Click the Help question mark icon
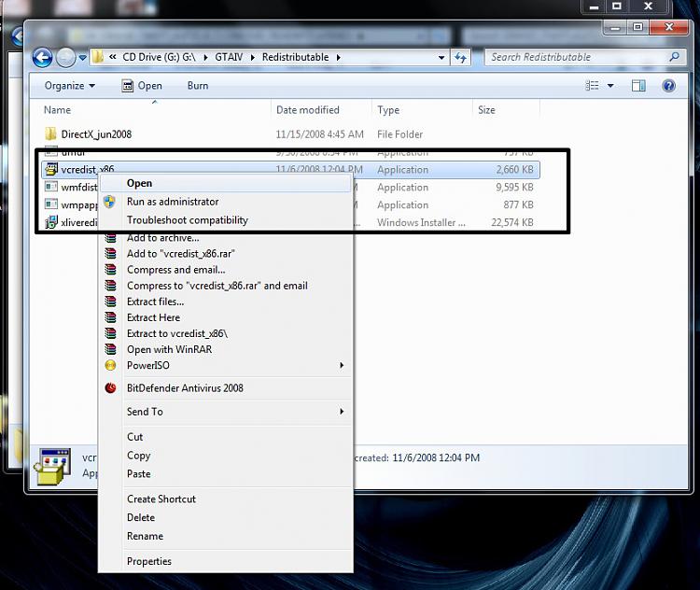 (x=668, y=86)
